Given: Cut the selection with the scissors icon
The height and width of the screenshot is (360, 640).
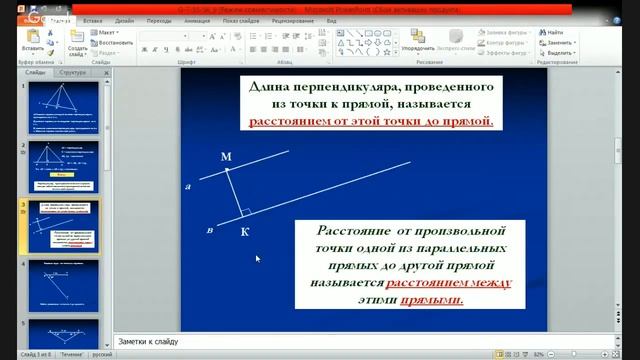Looking at the screenshot, I should (50, 33).
